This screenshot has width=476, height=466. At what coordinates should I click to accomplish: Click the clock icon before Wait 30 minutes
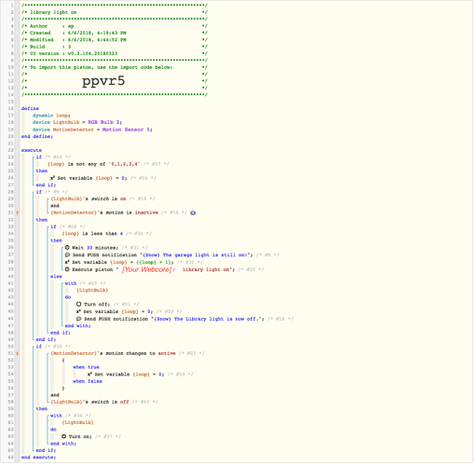67,249
